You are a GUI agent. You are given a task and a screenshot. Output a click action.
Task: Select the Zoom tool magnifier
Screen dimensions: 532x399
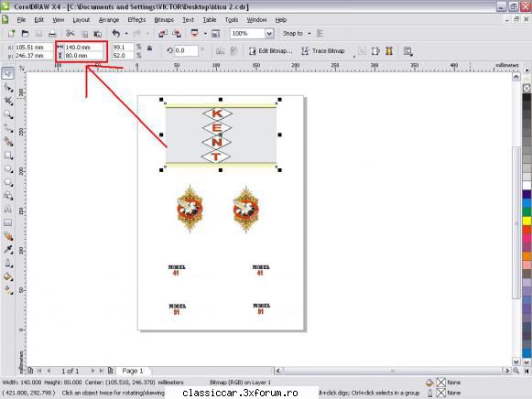pyautogui.click(x=8, y=114)
